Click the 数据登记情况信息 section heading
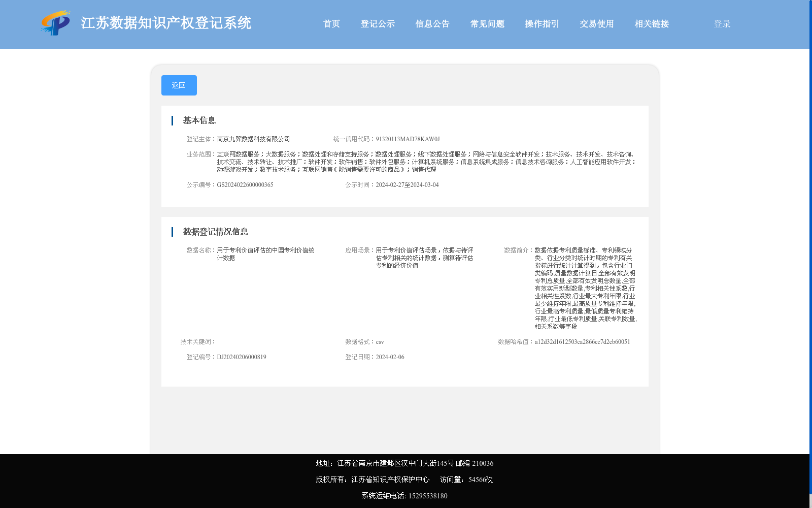The image size is (812, 508). pyautogui.click(x=216, y=232)
